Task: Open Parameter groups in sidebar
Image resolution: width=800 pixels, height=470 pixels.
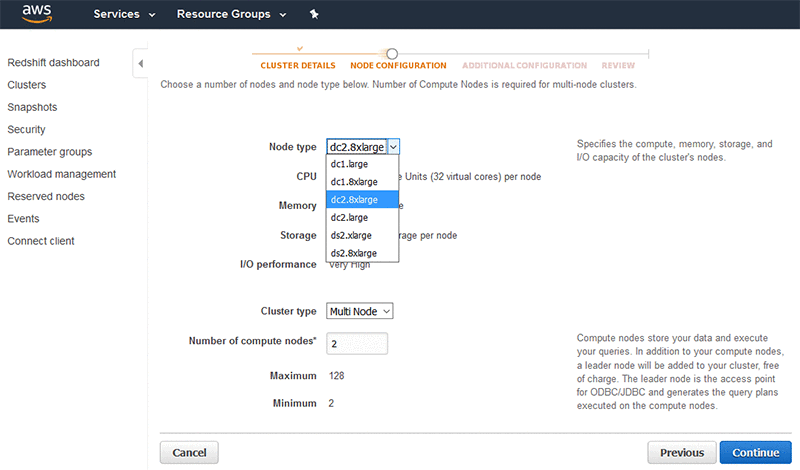Action: point(49,152)
